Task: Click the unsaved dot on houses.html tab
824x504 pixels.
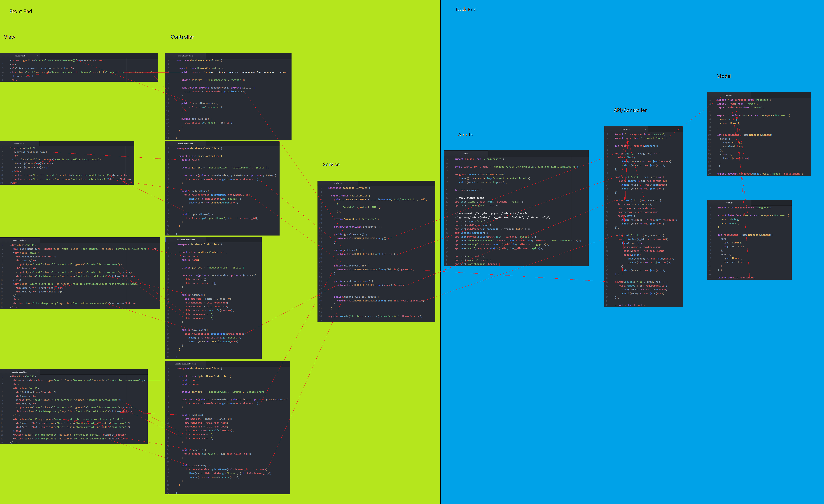Action: coord(37,56)
